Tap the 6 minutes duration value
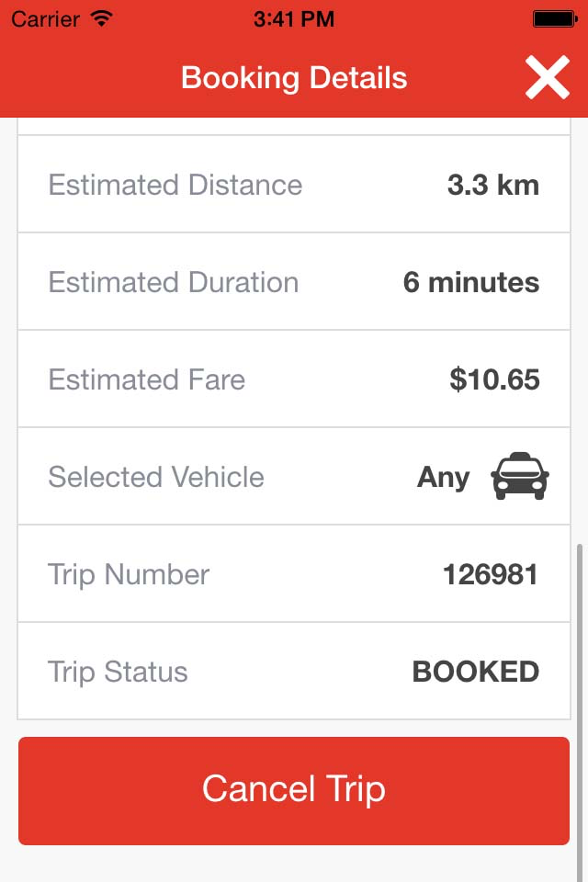The height and width of the screenshot is (882, 588). (x=471, y=282)
